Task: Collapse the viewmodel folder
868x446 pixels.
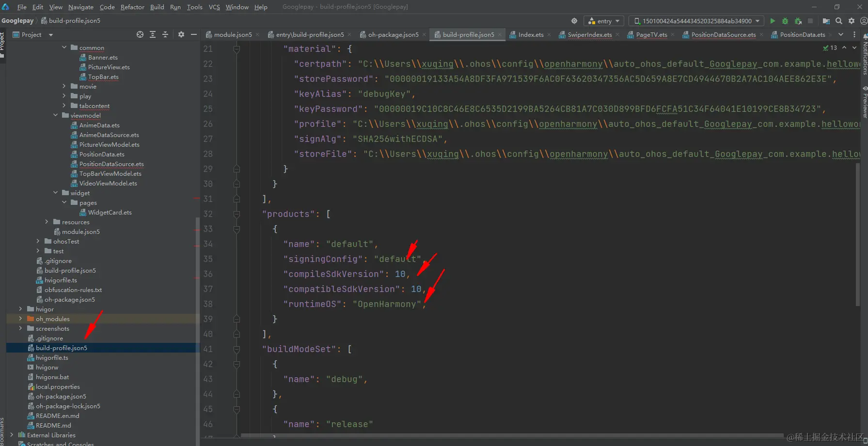Action: pyautogui.click(x=56, y=115)
